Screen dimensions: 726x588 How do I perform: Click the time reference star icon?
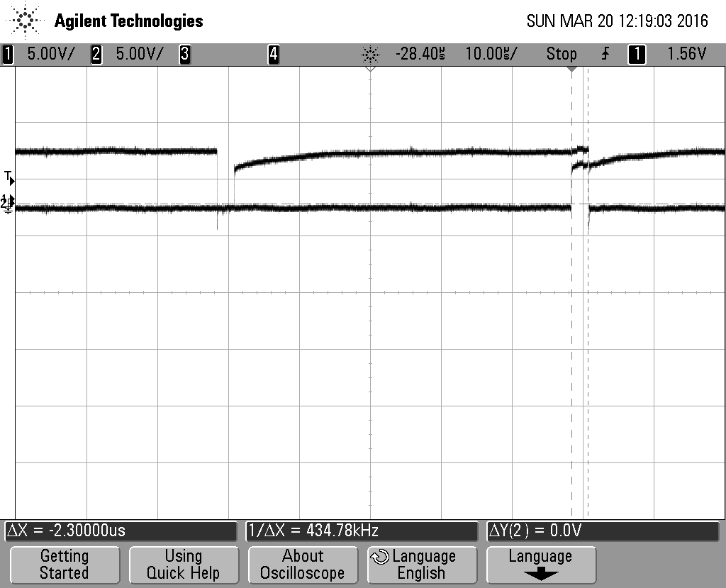click(370, 55)
